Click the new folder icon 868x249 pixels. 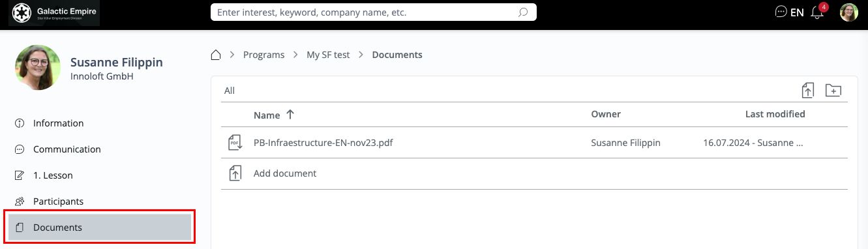click(x=833, y=91)
